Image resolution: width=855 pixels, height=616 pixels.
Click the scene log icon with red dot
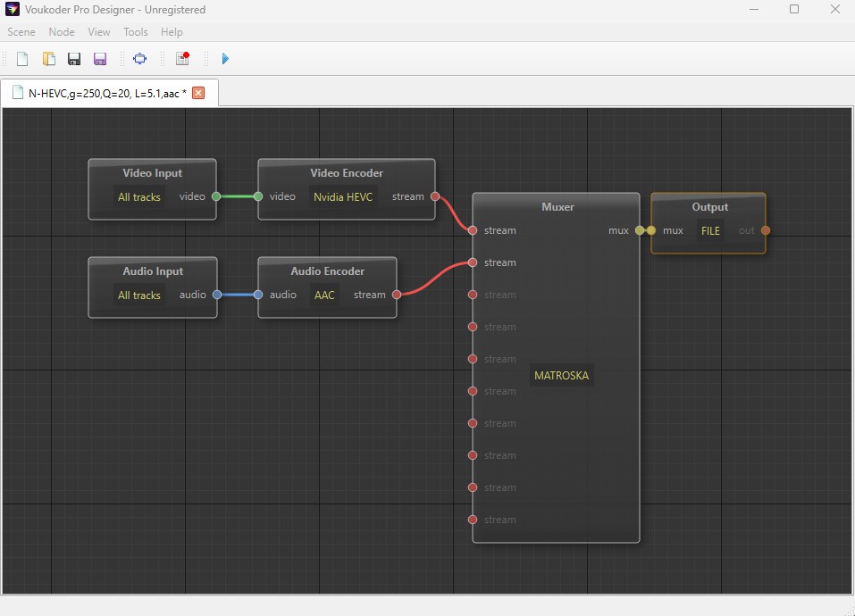tap(182, 59)
